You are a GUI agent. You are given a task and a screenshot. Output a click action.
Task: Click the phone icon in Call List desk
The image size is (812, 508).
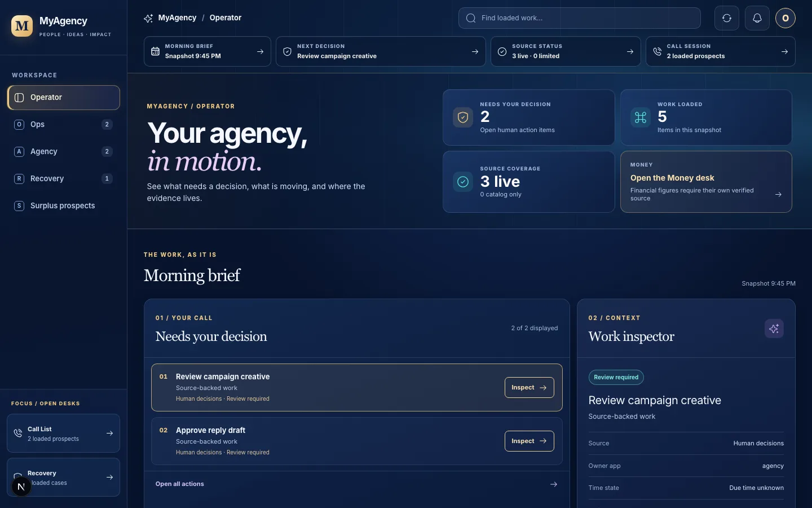click(18, 433)
